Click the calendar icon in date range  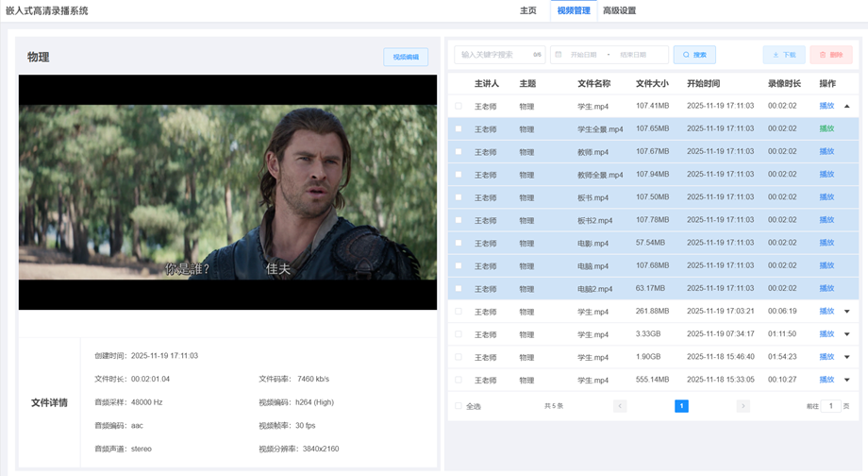pyautogui.click(x=559, y=55)
